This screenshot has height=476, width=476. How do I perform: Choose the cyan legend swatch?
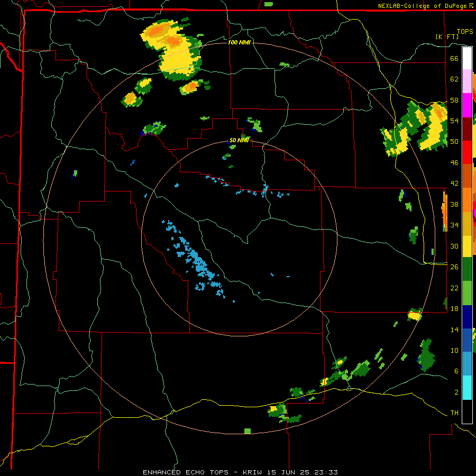pyautogui.click(x=467, y=388)
